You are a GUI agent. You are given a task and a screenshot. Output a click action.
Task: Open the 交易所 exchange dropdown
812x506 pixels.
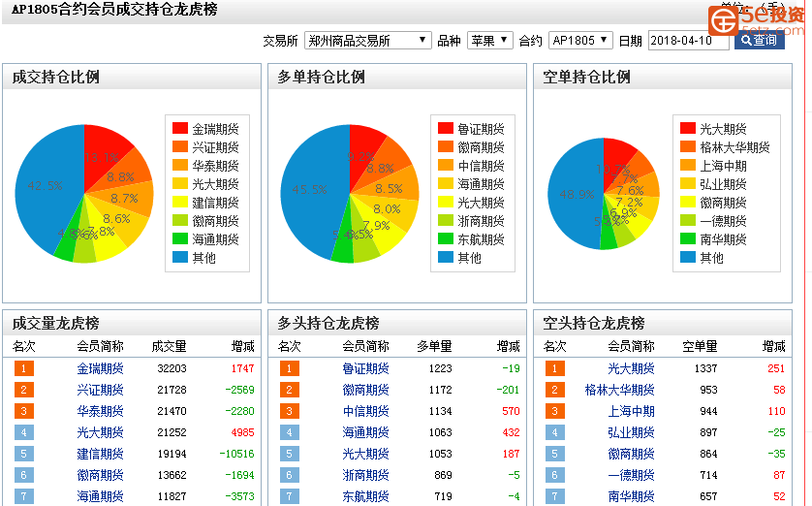click(367, 41)
